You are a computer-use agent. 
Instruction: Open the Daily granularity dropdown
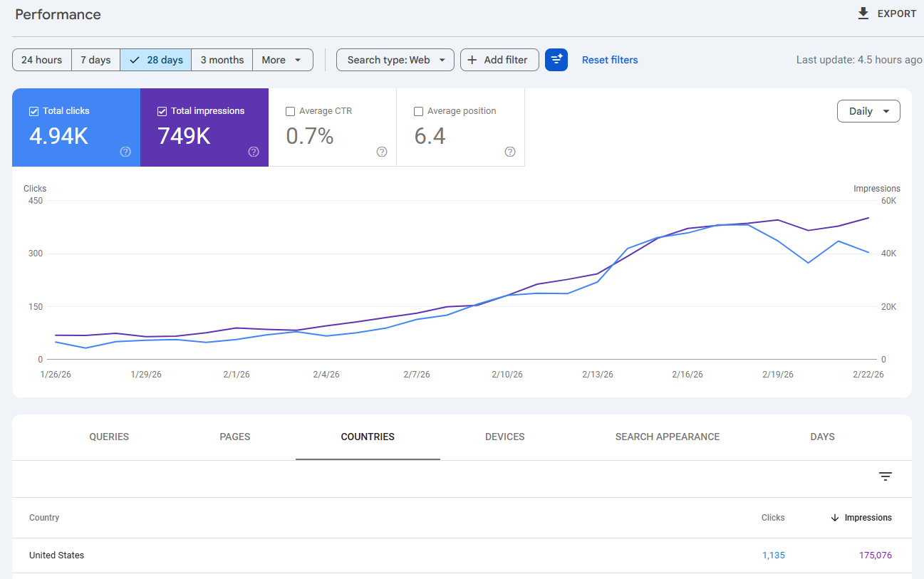click(868, 111)
